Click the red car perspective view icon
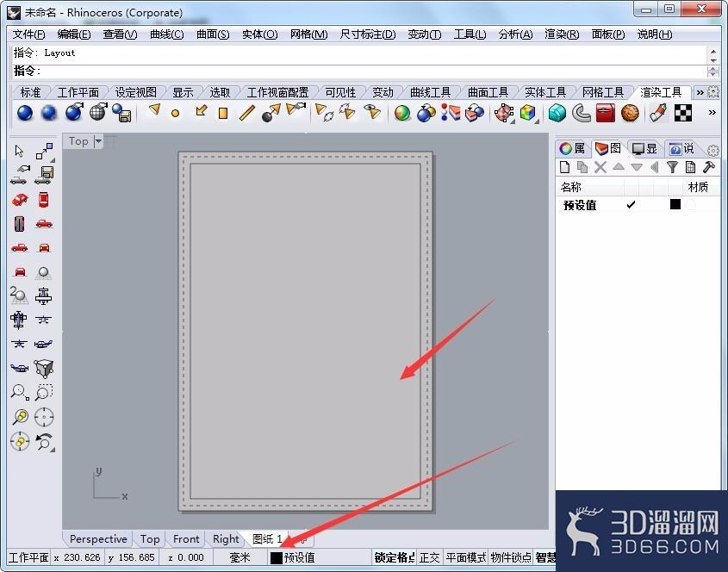The height and width of the screenshot is (572, 728). [x=19, y=200]
